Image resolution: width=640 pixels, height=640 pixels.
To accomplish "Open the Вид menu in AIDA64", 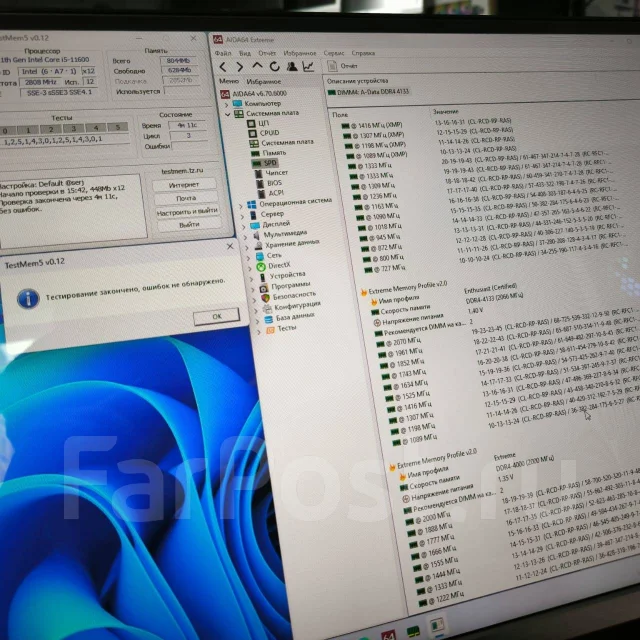I will pos(245,53).
